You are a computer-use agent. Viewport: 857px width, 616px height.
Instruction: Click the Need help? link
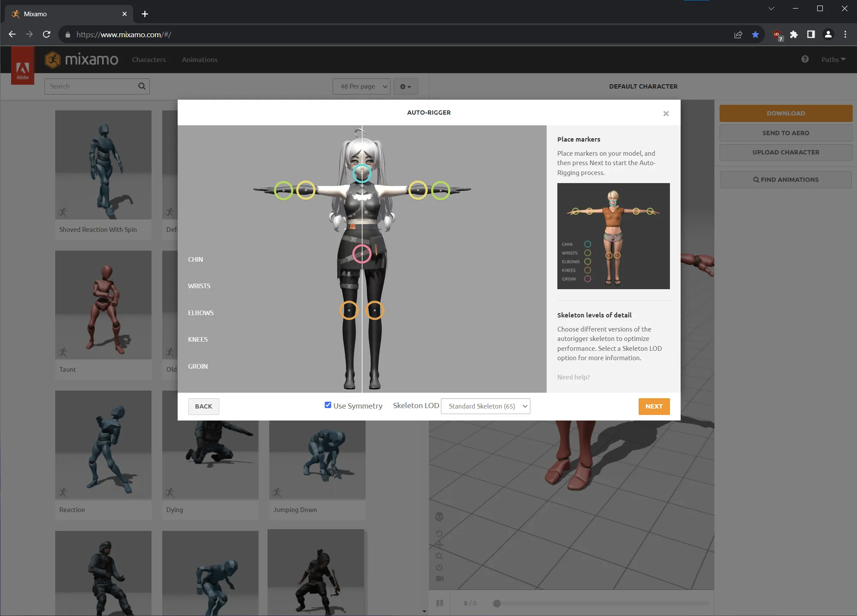(x=573, y=377)
